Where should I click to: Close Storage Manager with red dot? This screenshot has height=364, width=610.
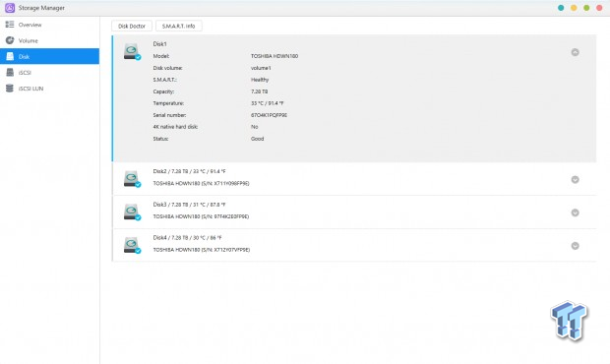[599, 8]
